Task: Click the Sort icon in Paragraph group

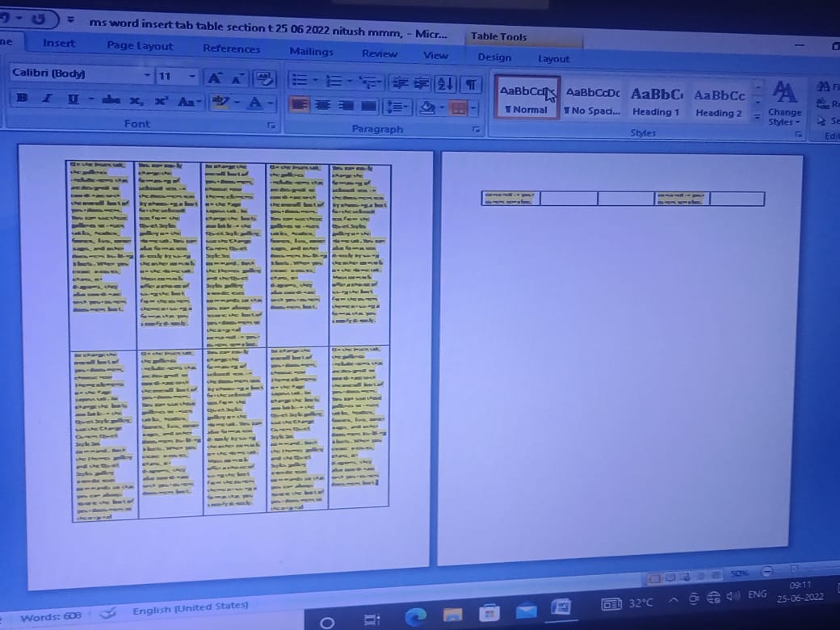Action: coord(445,83)
